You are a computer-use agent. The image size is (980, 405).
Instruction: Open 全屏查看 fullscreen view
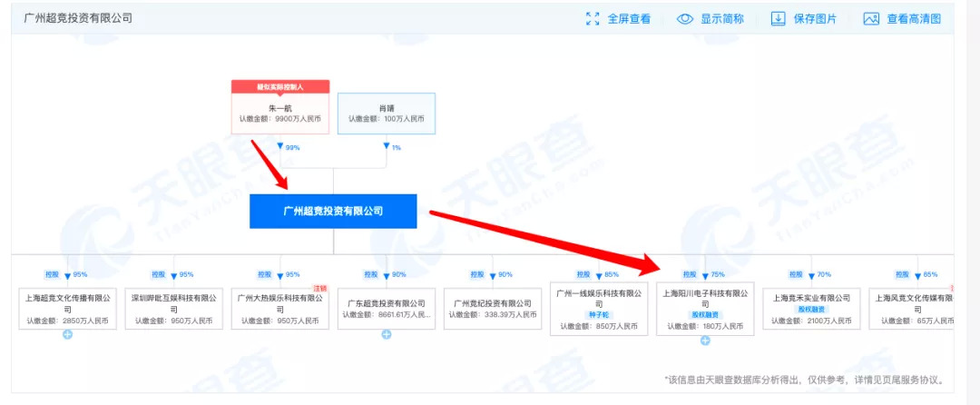(630, 19)
